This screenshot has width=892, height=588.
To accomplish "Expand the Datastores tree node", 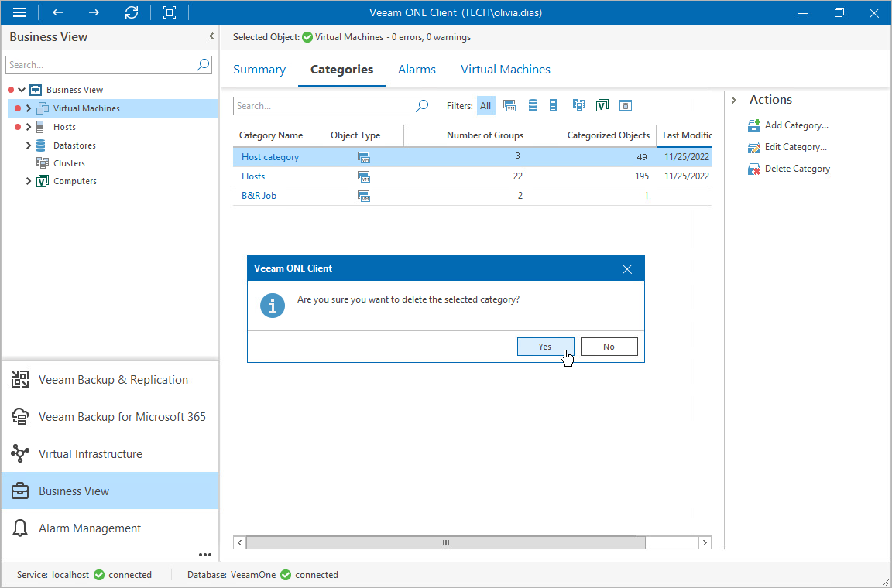I will pyautogui.click(x=29, y=145).
